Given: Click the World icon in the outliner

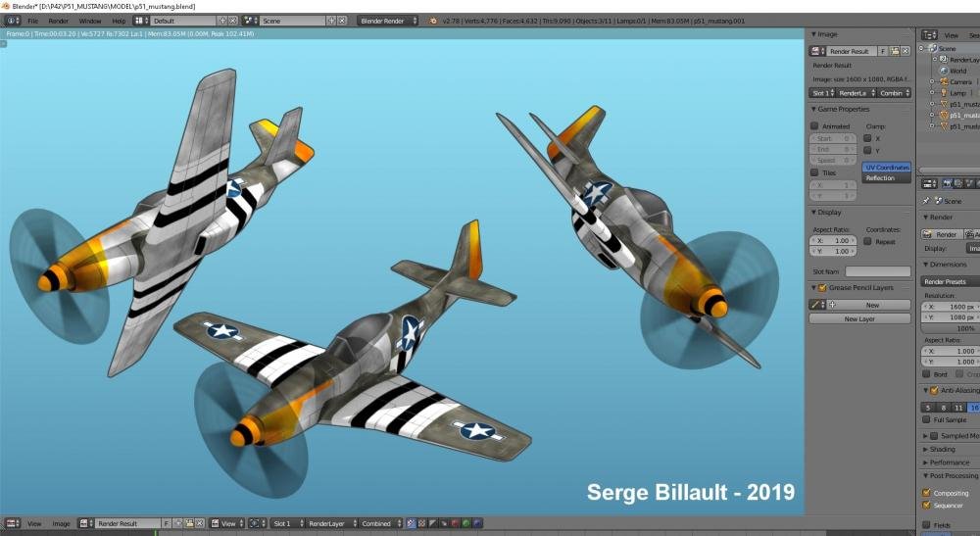Looking at the screenshot, I should point(944,71).
